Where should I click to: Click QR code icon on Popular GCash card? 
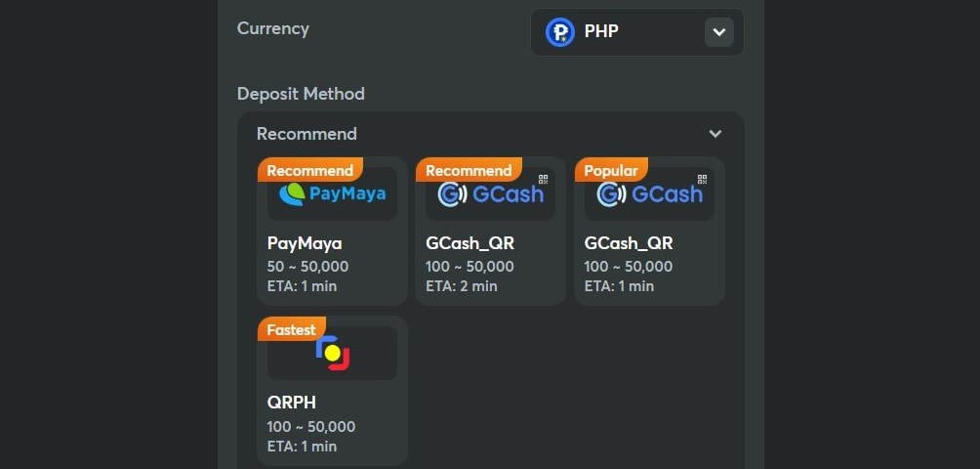[x=702, y=180]
